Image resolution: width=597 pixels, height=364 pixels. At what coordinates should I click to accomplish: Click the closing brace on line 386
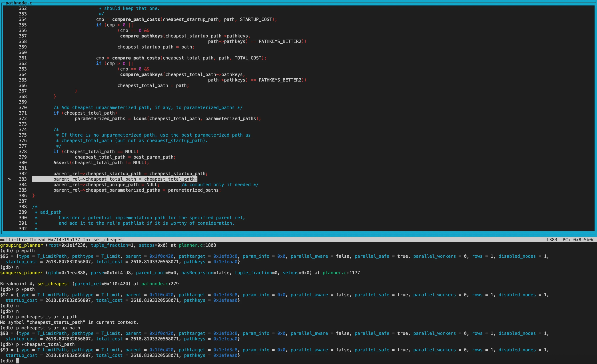(33, 196)
